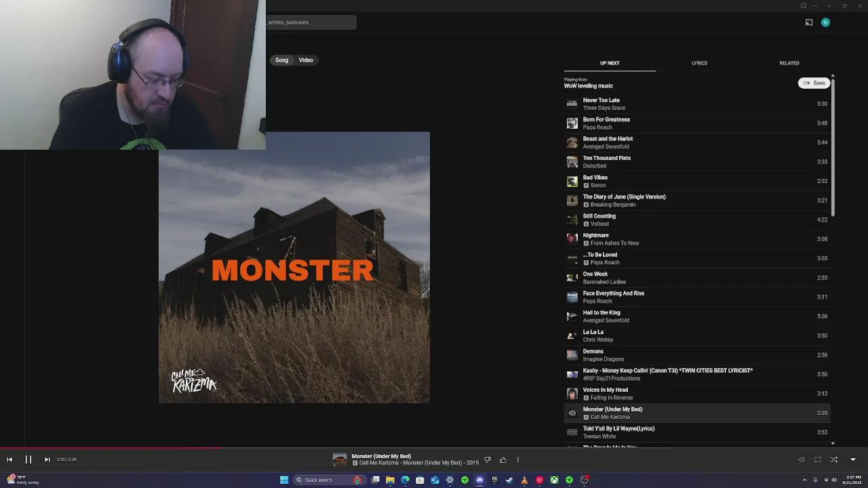Click the taskbar Quick search box
Image resolution: width=868 pixels, height=488 pixels.
(x=329, y=480)
